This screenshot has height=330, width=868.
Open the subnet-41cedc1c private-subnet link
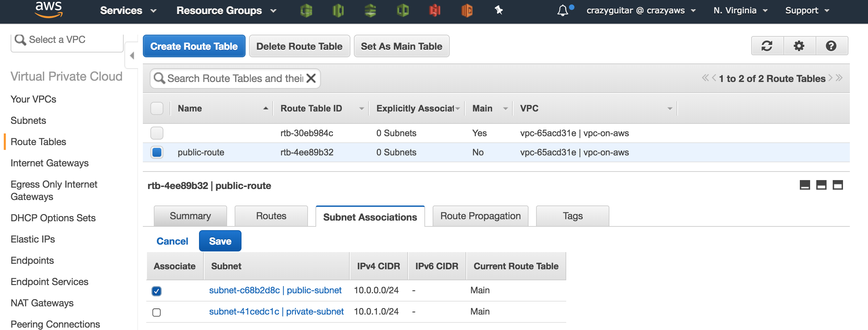pos(276,311)
